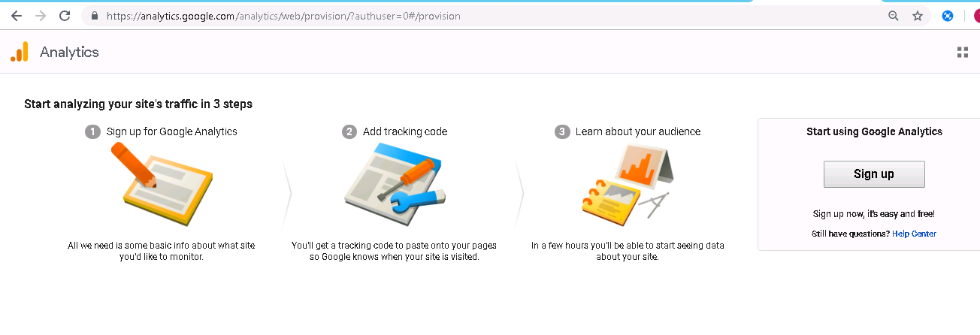The image size is (980, 335).
Task: Open the red profile avatar icon
Action: pos(976,16)
